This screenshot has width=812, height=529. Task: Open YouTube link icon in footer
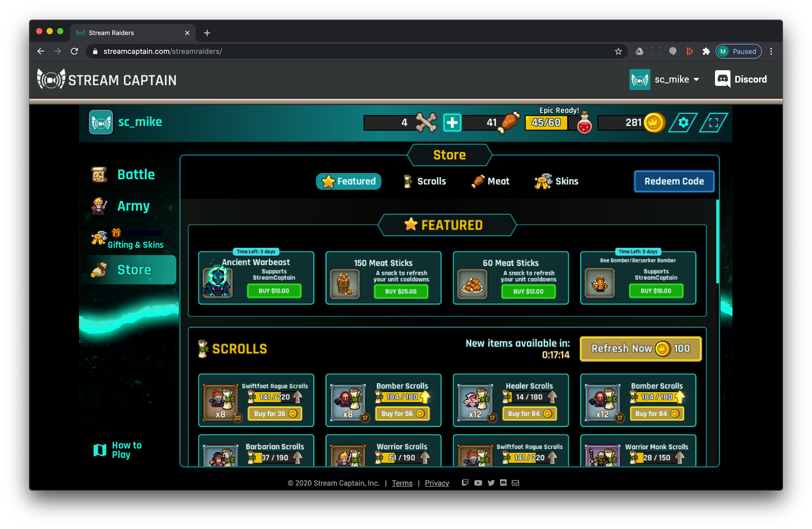click(478, 483)
